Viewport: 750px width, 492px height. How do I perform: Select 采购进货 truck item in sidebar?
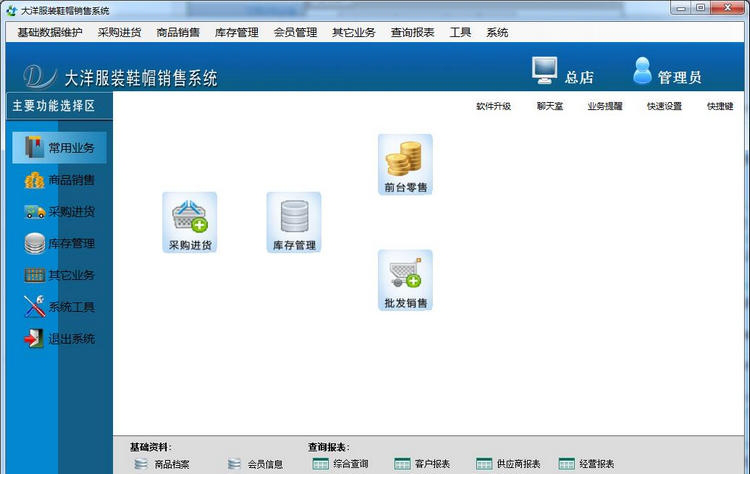(x=59, y=211)
